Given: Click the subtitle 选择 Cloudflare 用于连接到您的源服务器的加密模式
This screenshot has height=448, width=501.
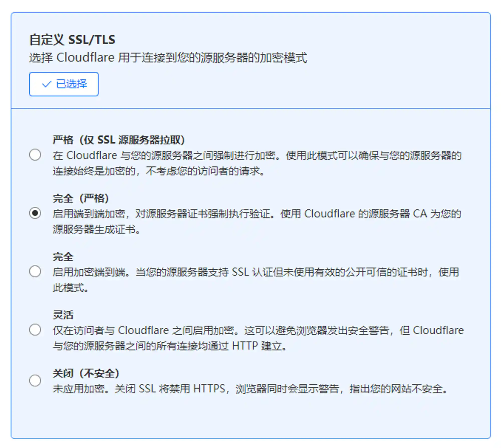Looking at the screenshot, I should (168, 58).
